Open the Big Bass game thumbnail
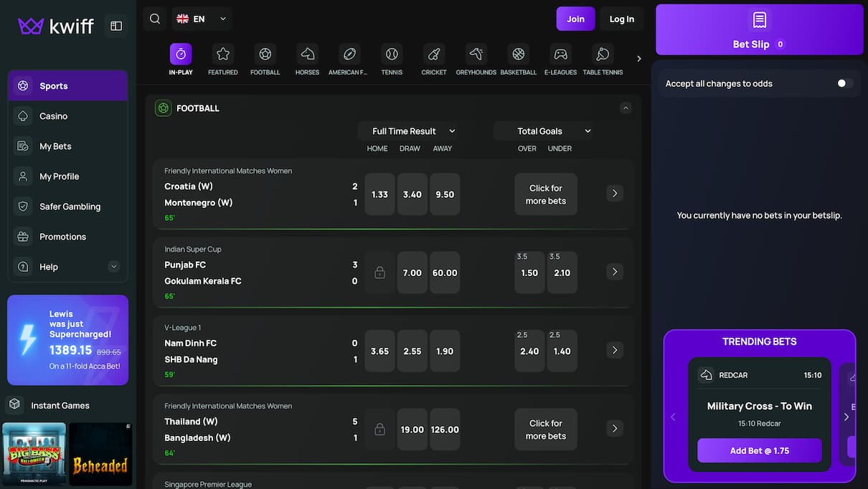The height and width of the screenshot is (489, 868). (x=34, y=454)
